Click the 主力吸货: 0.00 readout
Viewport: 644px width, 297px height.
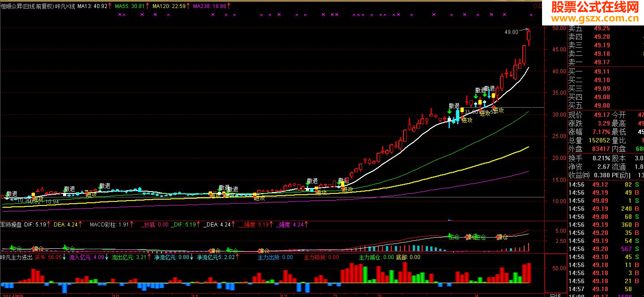coord(321,257)
